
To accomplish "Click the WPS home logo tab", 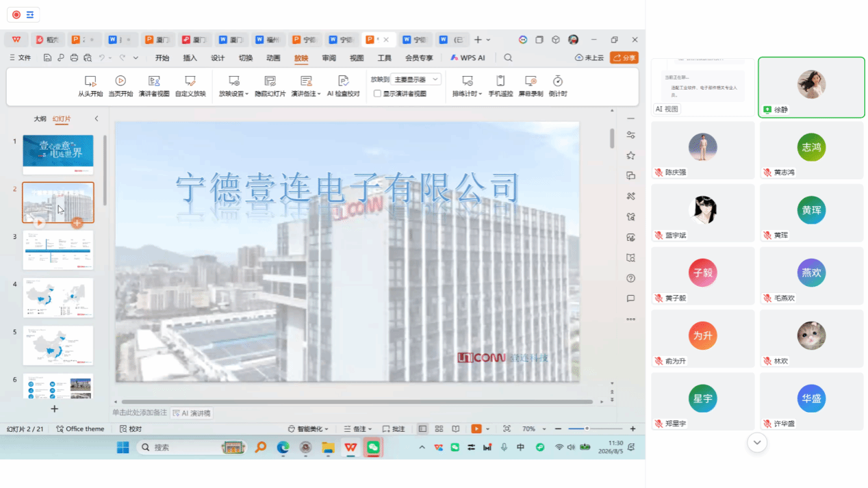I will point(16,40).
